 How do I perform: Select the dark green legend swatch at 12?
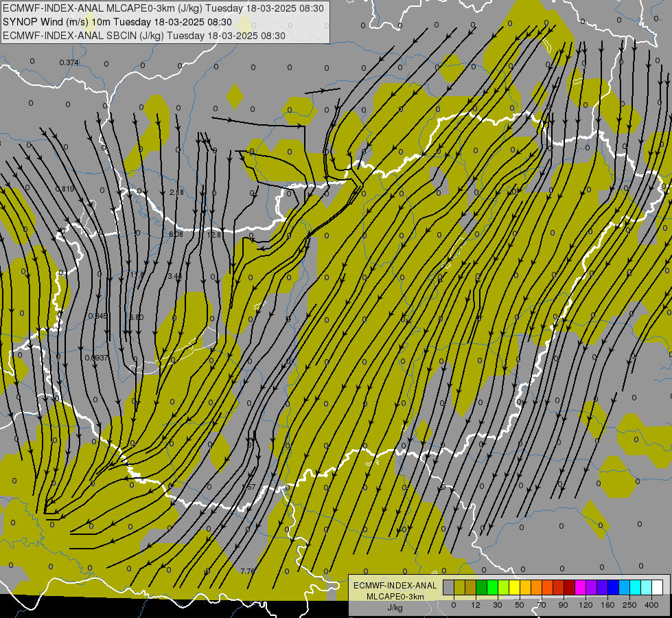point(482,587)
